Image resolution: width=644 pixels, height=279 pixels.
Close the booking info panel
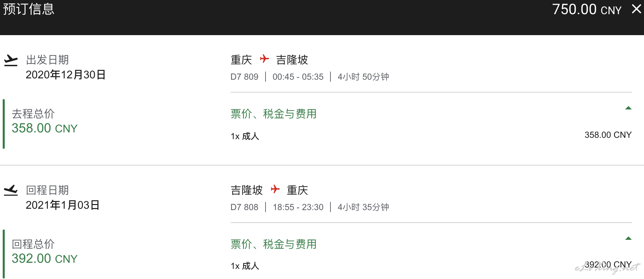coord(636,9)
